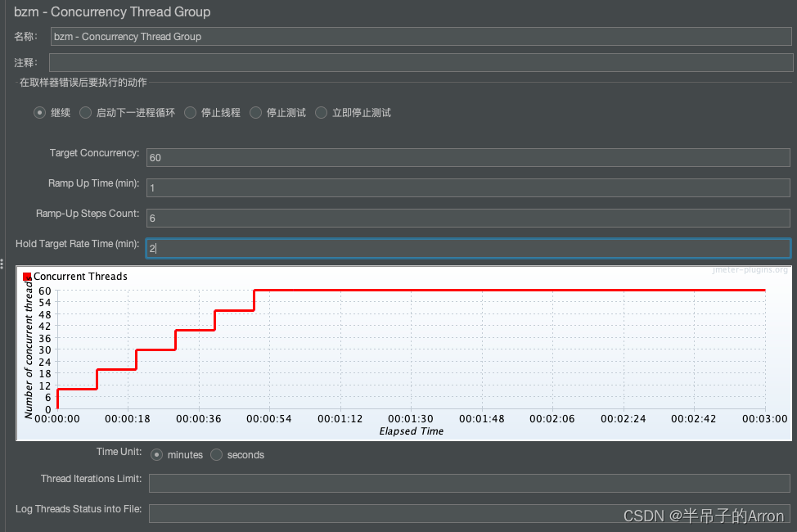Switch Time Unit to minutes
This screenshot has height=532, width=797.
tap(156, 454)
